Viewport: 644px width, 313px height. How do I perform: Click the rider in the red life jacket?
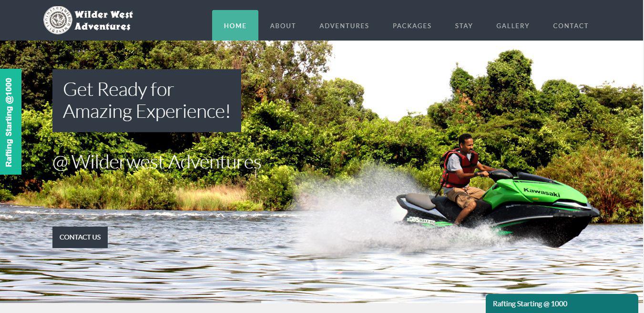point(460,177)
